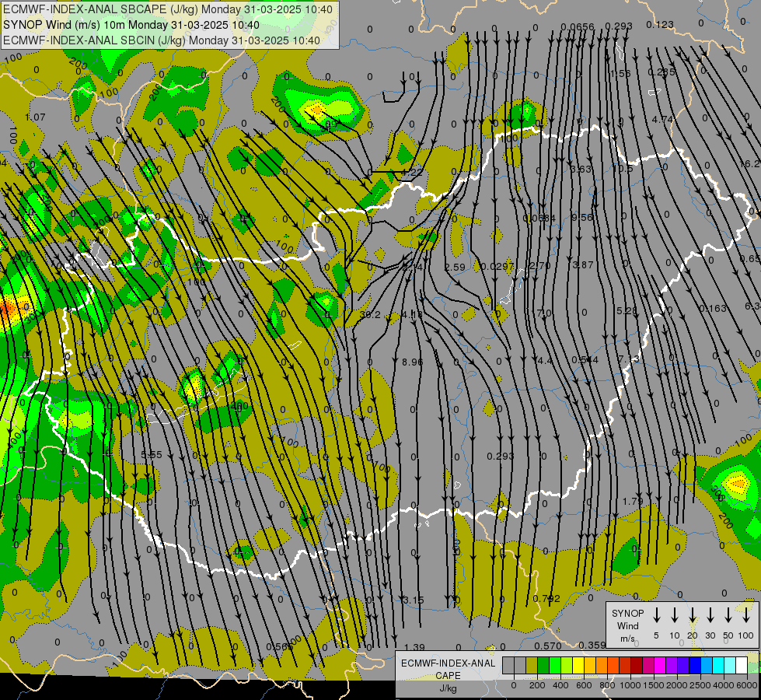
Task: Click the 1.79 value on the map
Action: point(633,502)
